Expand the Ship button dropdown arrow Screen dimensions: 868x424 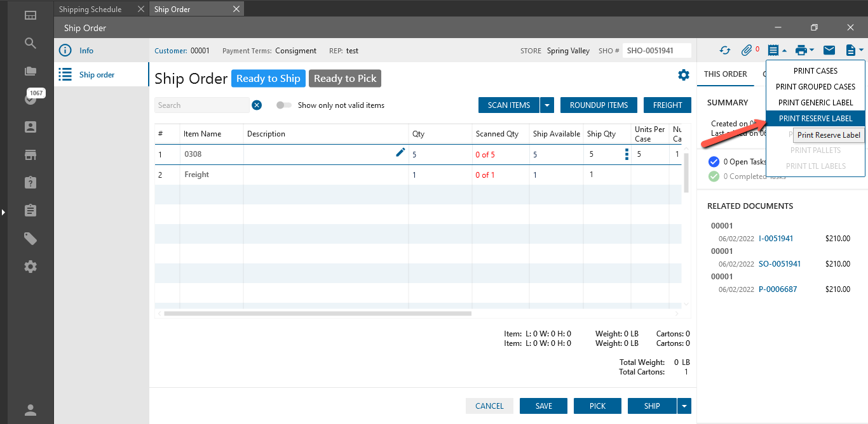tap(684, 406)
